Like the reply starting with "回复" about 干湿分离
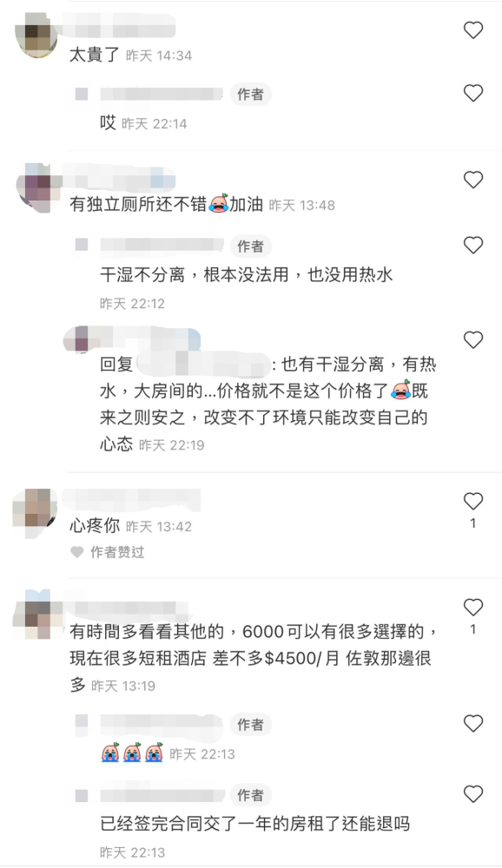The height and width of the screenshot is (868, 502). [x=472, y=339]
